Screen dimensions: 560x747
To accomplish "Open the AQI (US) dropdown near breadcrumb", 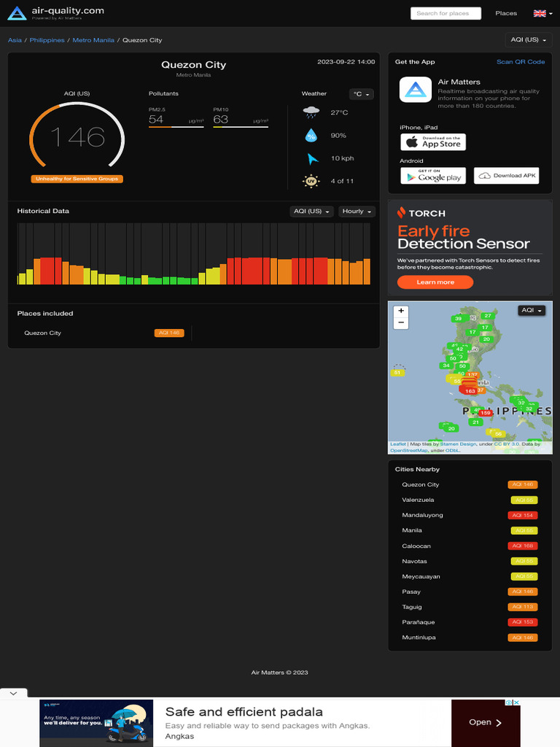I will 528,39.
